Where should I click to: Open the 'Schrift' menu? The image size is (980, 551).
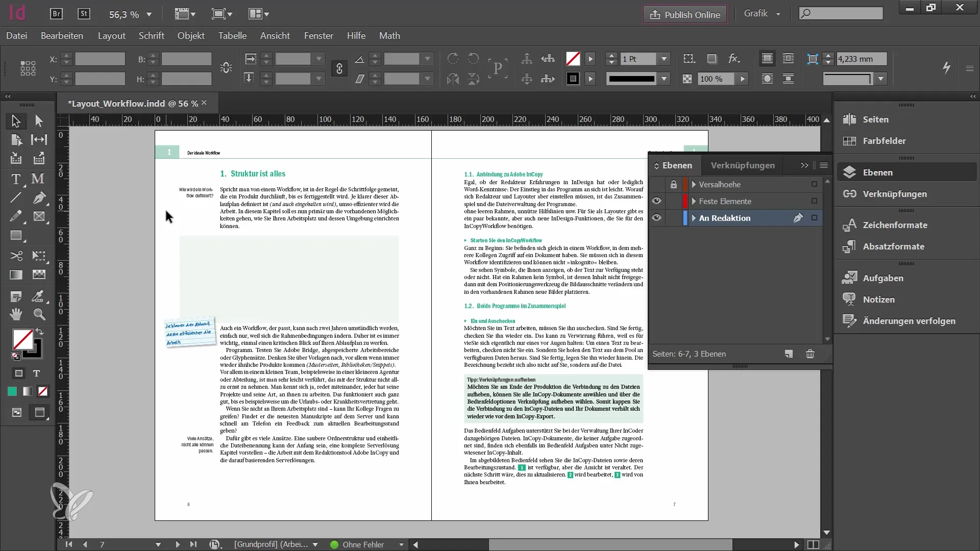point(152,35)
